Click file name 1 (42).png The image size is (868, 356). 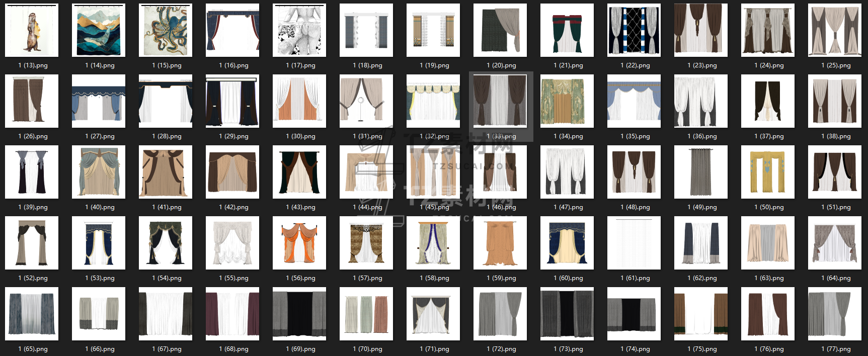click(x=233, y=207)
